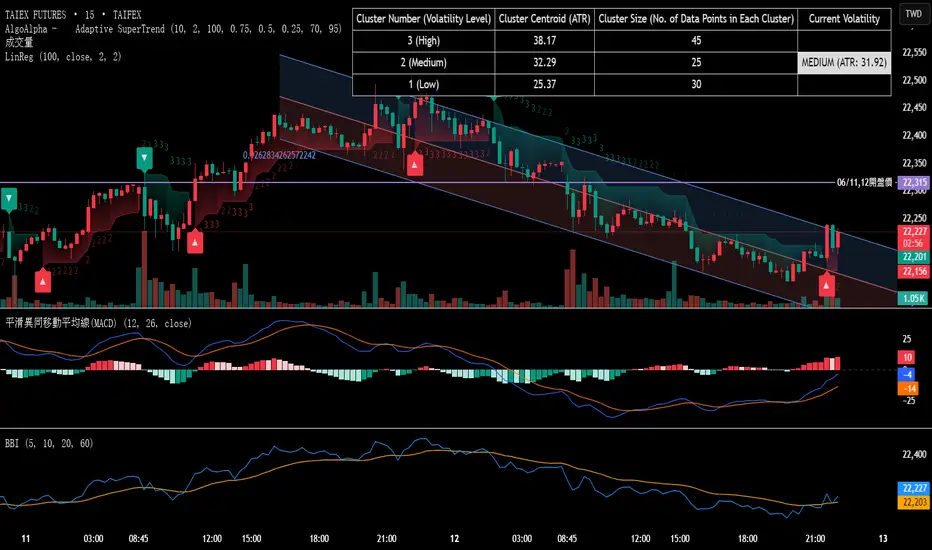The height and width of the screenshot is (550, 932).
Task: Open the TWD currency selector
Action: pos(912,15)
